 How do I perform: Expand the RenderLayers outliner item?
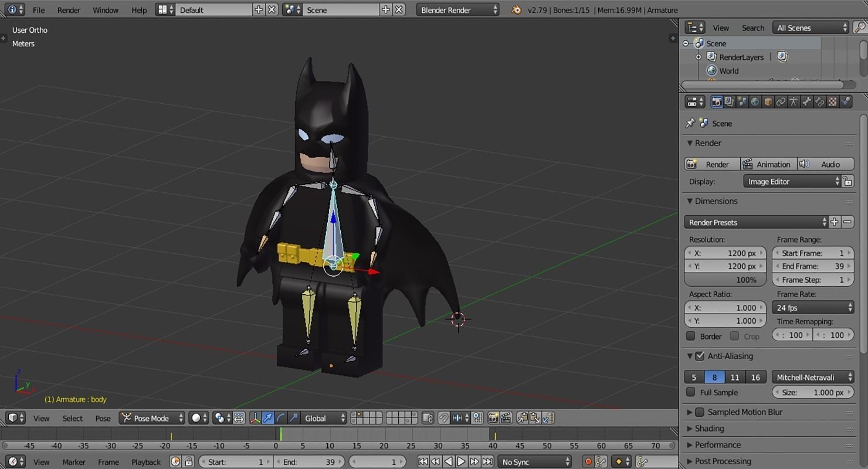click(x=699, y=57)
